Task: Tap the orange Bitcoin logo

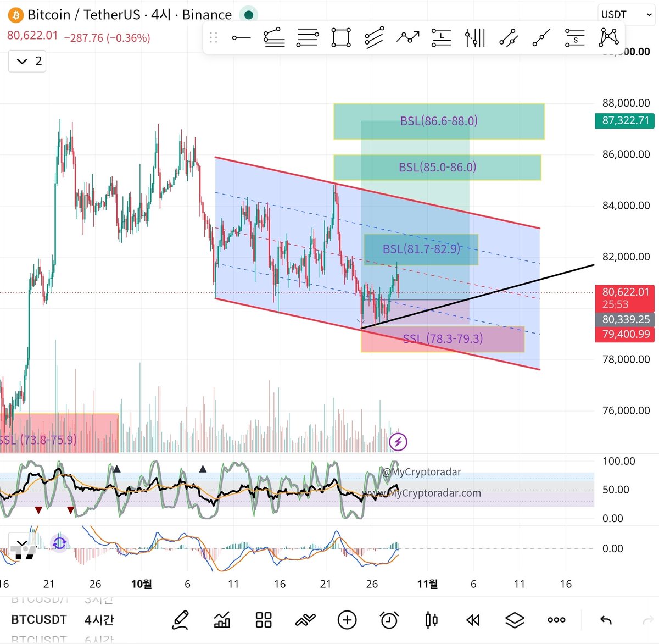Action: click(15, 15)
